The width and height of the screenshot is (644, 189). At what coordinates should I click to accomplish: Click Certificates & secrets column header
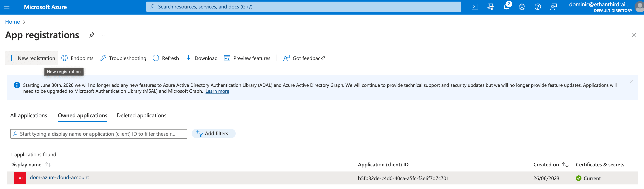tap(600, 164)
